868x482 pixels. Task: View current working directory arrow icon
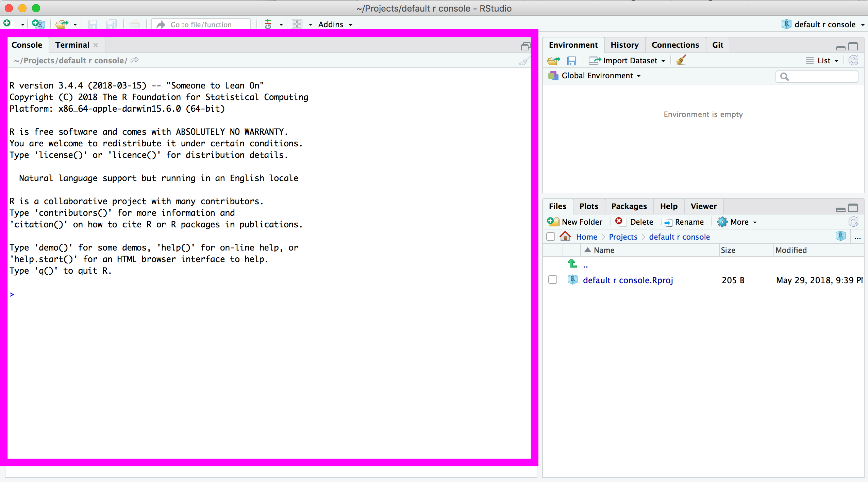pyautogui.click(x=135, y=60)
